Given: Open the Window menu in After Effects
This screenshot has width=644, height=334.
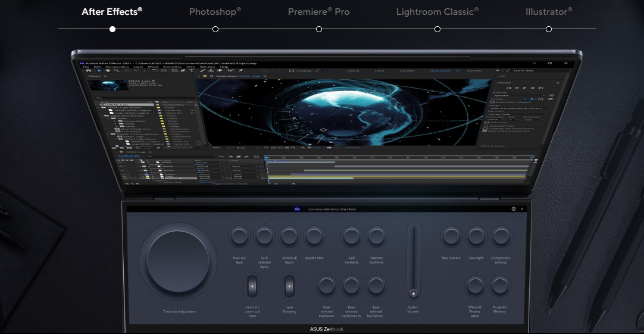Looking at the screenshot, I should tap(207, 67).
